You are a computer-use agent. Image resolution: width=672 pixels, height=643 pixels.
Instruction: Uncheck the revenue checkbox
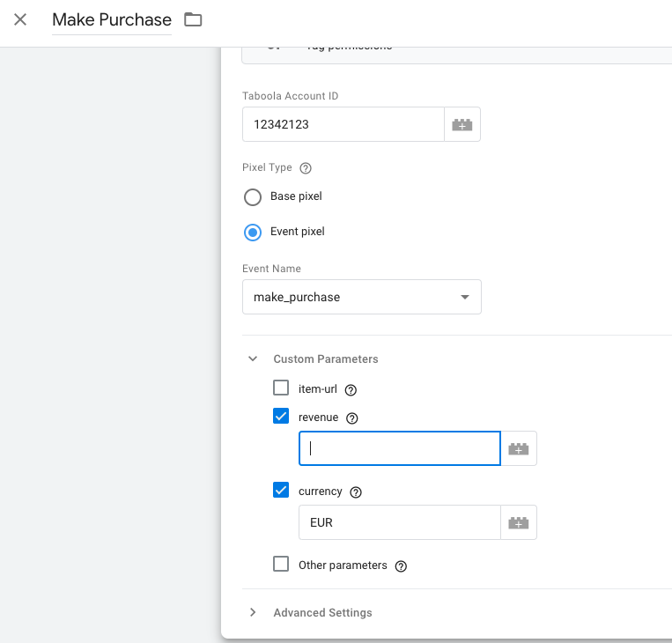click(x=281, y=416)
